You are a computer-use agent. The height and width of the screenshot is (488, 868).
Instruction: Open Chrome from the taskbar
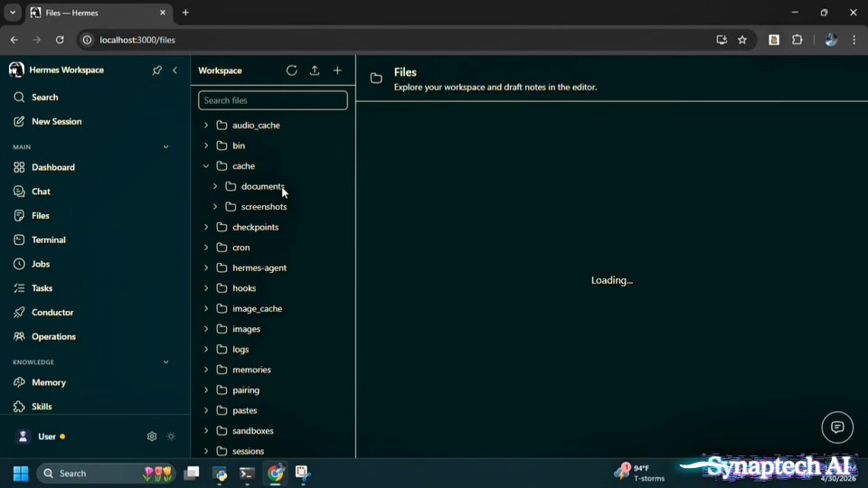pyautogui.click(x=275, y=473)
